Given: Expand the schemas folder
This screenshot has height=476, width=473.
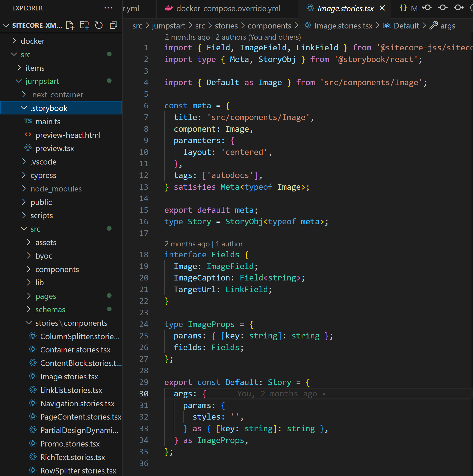Looking at the screenshot, I should pyautogui.click(x=29, y=309).
